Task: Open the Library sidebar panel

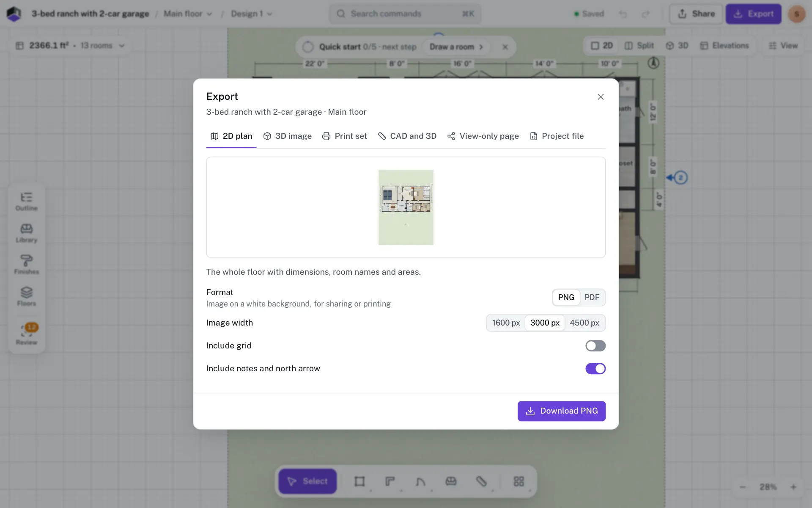Action: click(26, 233)
